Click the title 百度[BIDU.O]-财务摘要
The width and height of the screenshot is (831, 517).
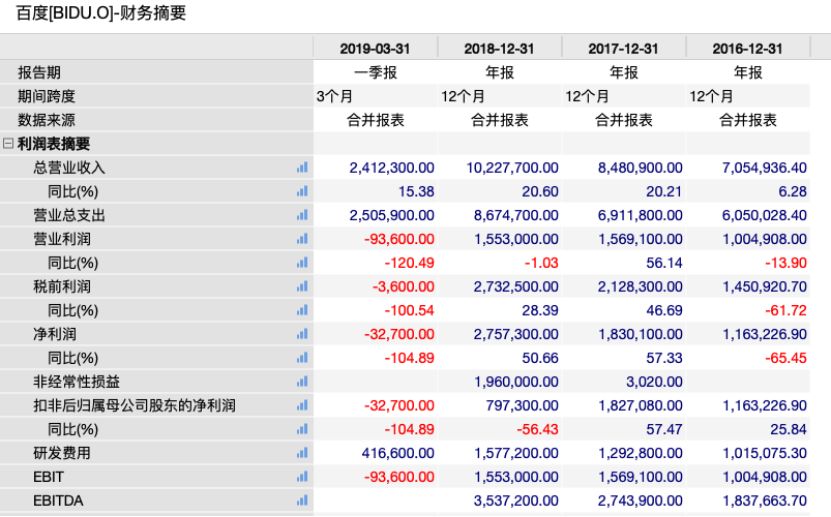pyautogui.click(x=101, y=13)
